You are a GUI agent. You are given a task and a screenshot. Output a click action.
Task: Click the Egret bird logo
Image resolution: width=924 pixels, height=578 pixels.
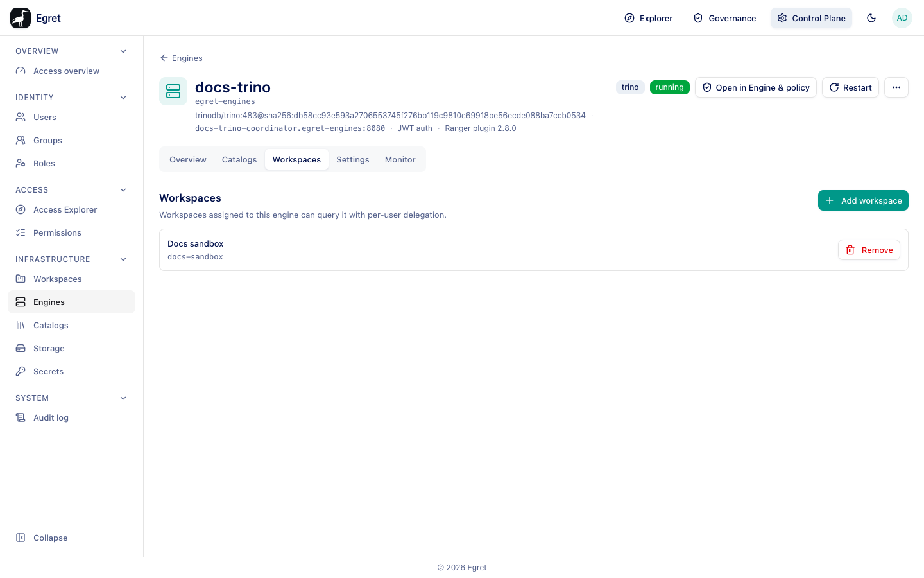[x=21, y=18]
